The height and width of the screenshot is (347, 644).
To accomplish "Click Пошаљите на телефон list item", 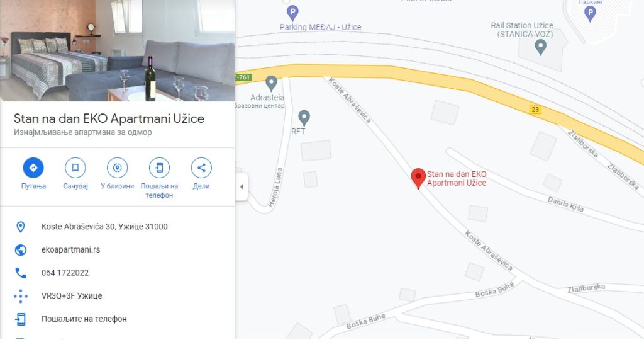I will point(118,319).
